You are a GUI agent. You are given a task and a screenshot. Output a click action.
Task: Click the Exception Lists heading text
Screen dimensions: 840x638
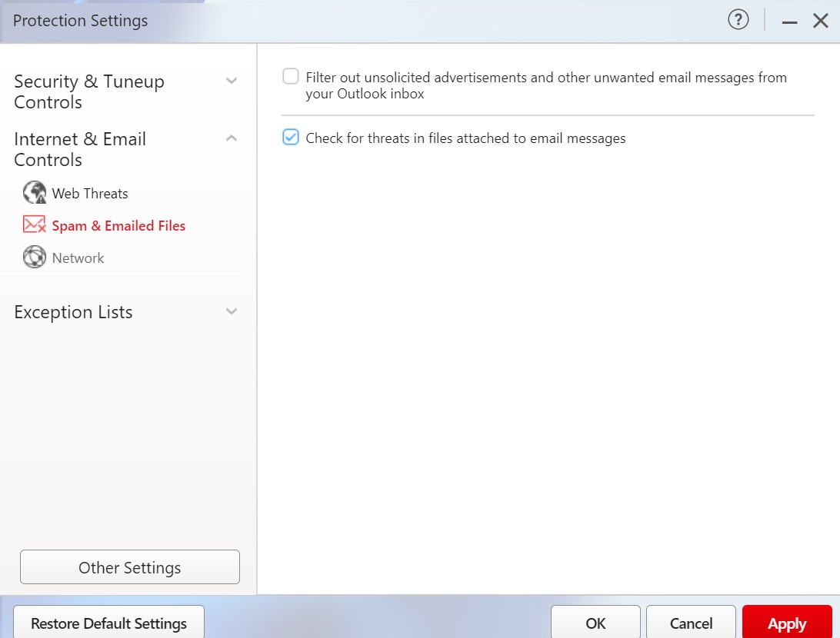pyautogui.click(x=73, y=312)
